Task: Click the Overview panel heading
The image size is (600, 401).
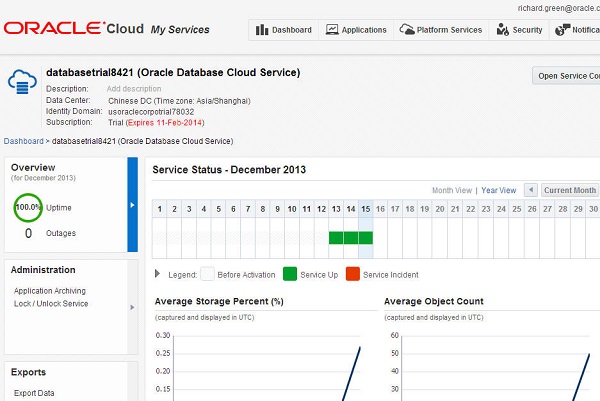Action: tap(33, 167)
